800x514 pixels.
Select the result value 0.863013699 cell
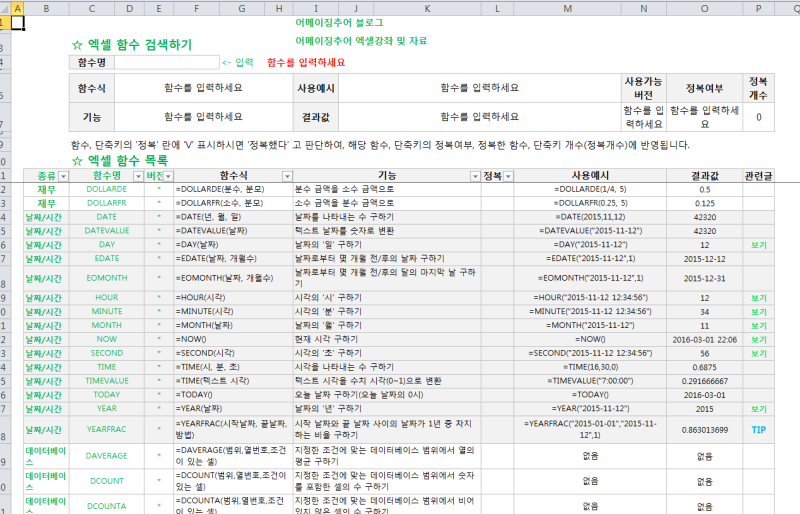click(x=704, y=430)
